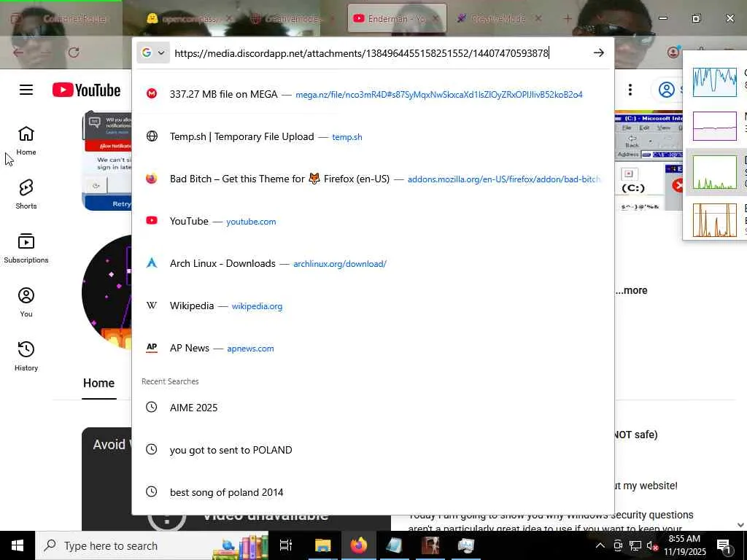The image size is (747, 560).
Task: Expand the channel description with ...more
Action: (631, 290)
